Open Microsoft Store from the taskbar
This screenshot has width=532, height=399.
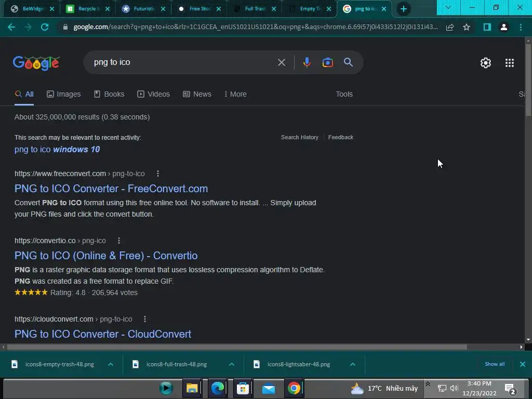click(x=243, y=388)
